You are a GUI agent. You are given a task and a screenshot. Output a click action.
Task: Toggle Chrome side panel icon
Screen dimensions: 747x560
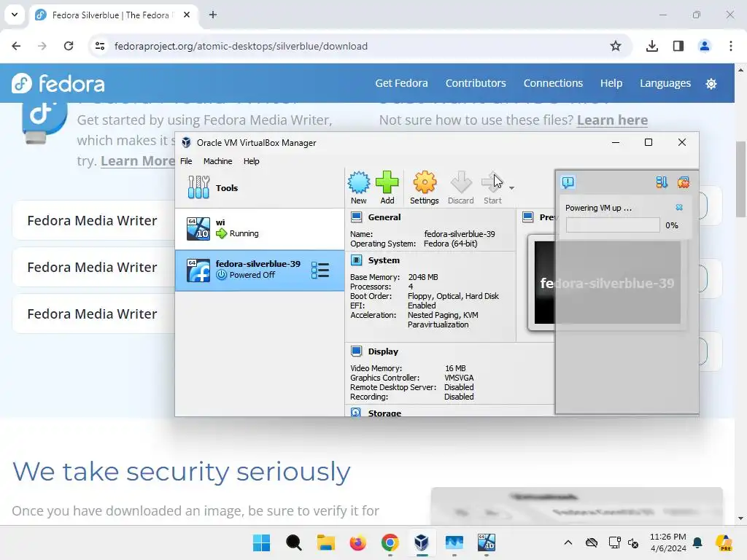[678, 46]
